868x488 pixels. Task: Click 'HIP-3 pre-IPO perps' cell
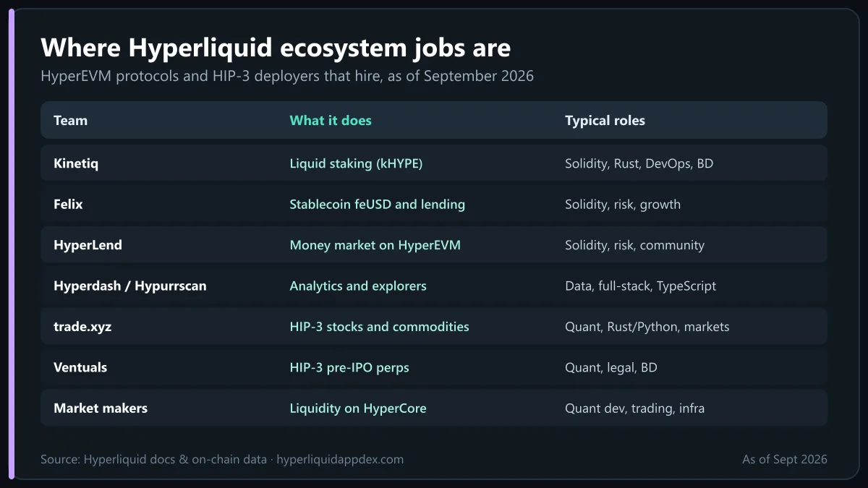[x=349, y=367]
